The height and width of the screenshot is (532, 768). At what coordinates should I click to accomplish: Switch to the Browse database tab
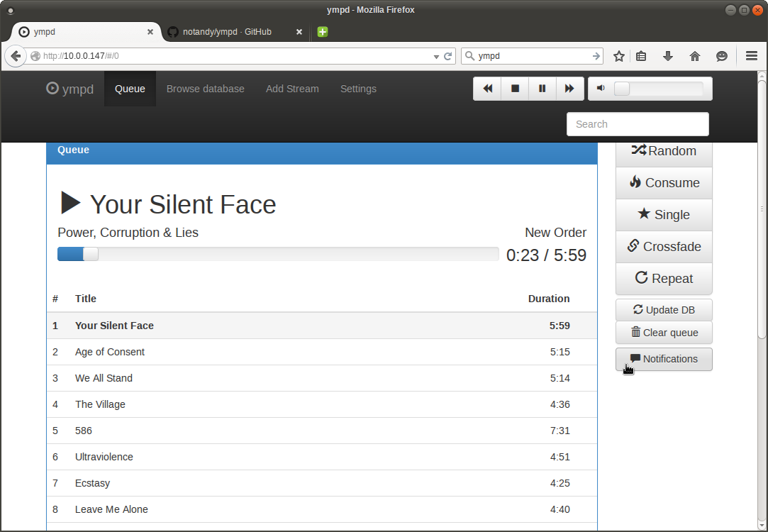click(205, 88)
